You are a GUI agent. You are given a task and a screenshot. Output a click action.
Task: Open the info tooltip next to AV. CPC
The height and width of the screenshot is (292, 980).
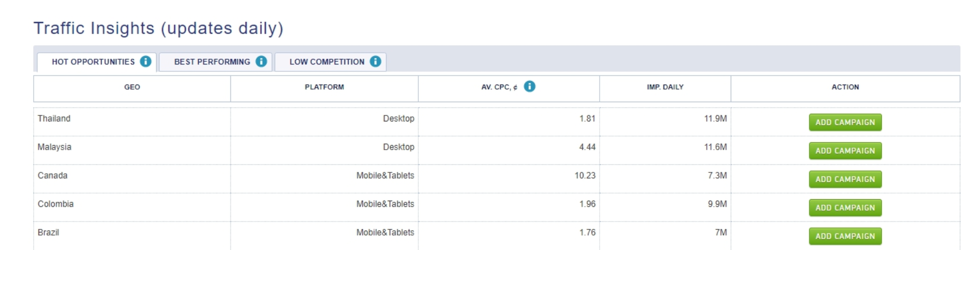point(529,87)
